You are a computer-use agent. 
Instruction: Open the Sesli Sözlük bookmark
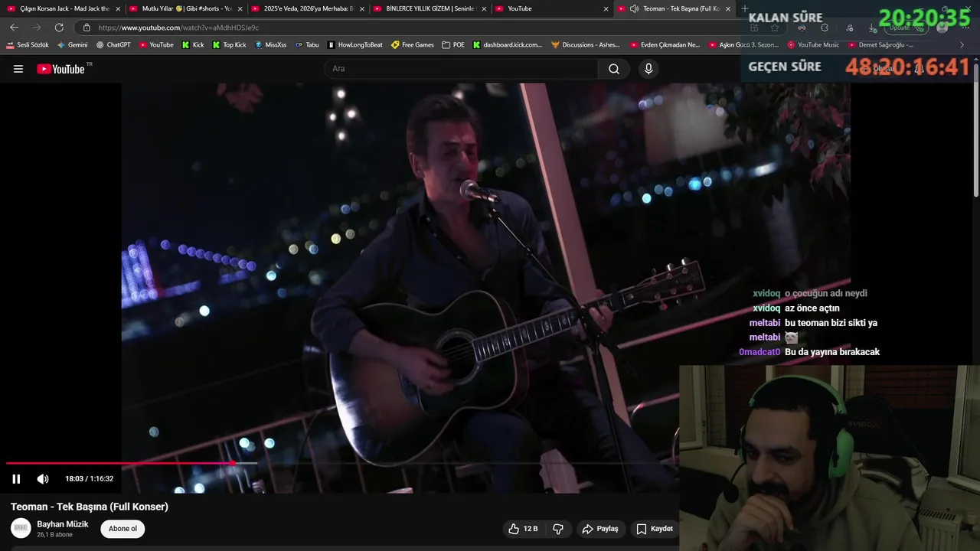(28, 45)
